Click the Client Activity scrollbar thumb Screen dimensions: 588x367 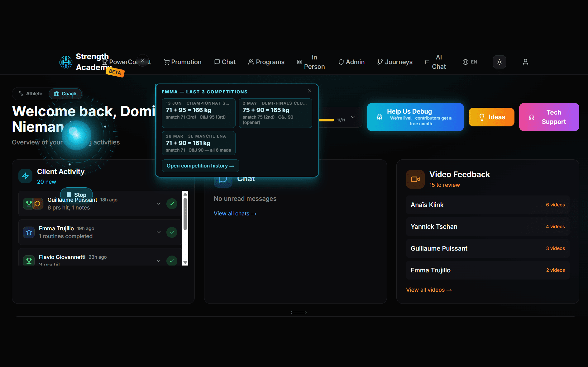click(185, 214)
